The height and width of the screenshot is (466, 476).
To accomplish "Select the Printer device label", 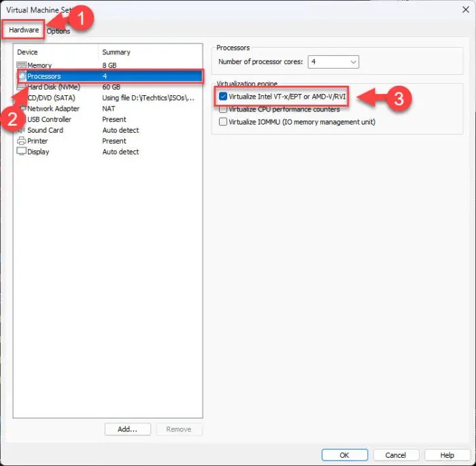I will click(37, 141).
